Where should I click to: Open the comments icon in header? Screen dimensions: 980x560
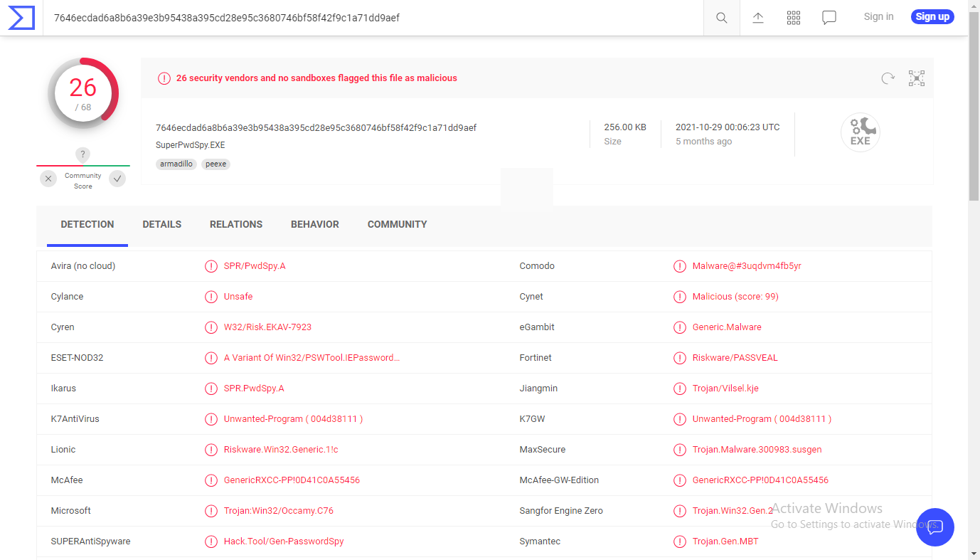click(829, 18)
